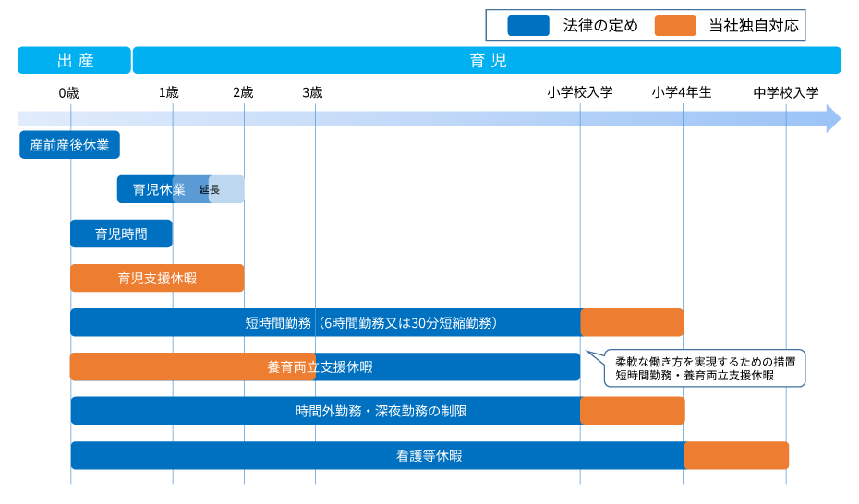Click the 延長 segment of childcare leave
Screen dimensions: 859x504
coord(209,189)
